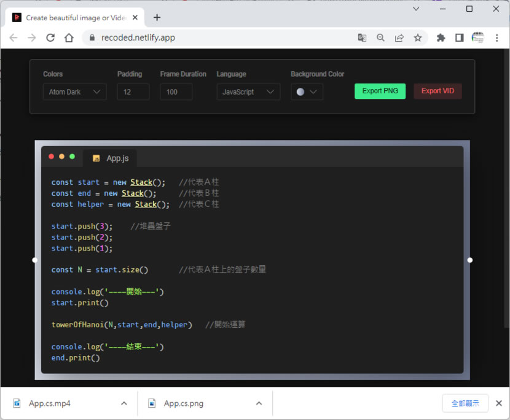Click the browser reload icon
Viewport: 510px width, 420px height.
[50, 37]
